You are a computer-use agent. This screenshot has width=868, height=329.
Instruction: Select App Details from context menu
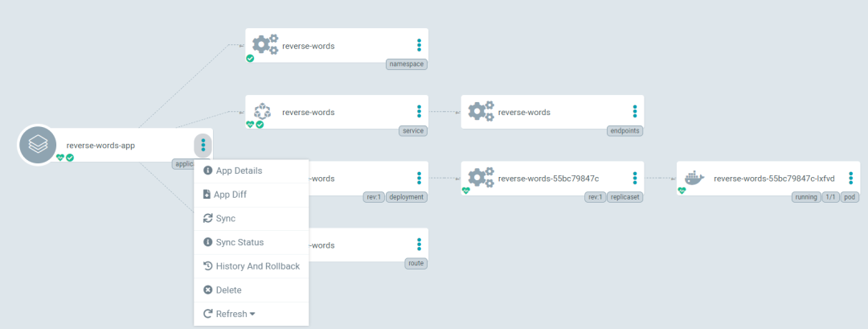coord(238,171)
